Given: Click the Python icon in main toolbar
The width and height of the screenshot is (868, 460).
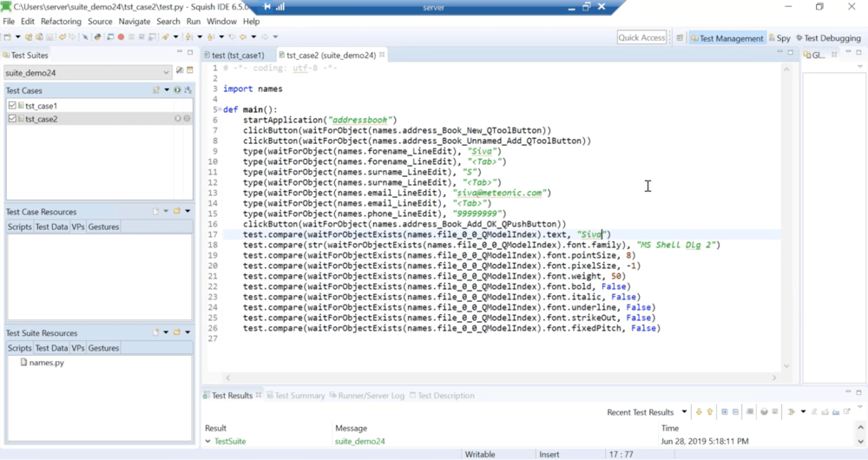Looking at the screenshot, I should click(x=97, y=37).
